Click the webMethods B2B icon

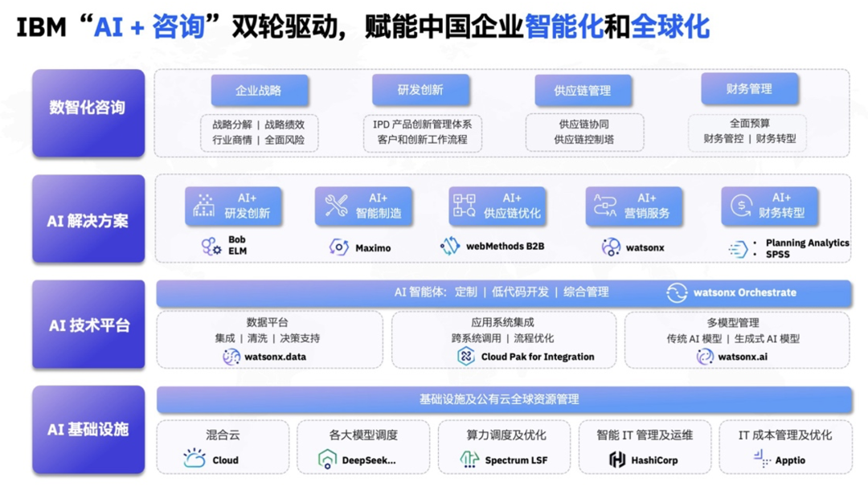pos(450,246)
